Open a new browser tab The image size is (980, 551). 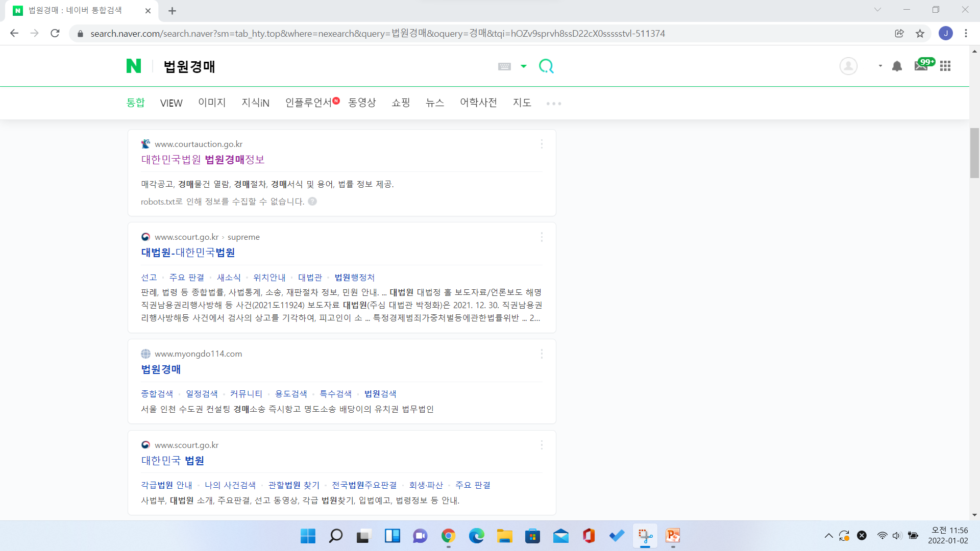coord(173,11)
